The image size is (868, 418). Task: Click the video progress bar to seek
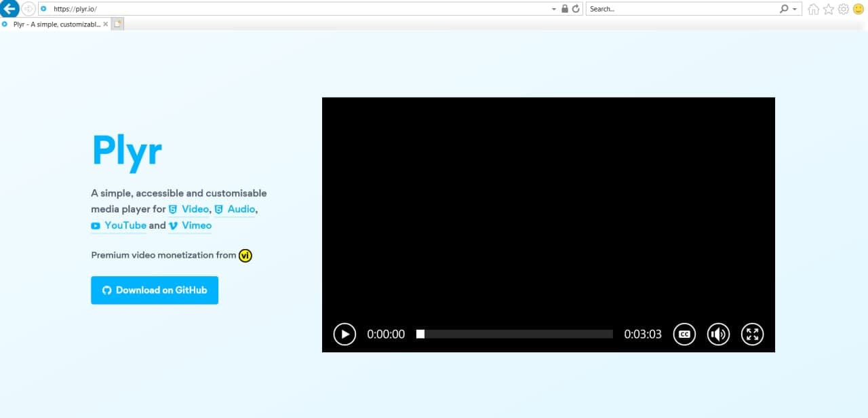click(513, 334)
